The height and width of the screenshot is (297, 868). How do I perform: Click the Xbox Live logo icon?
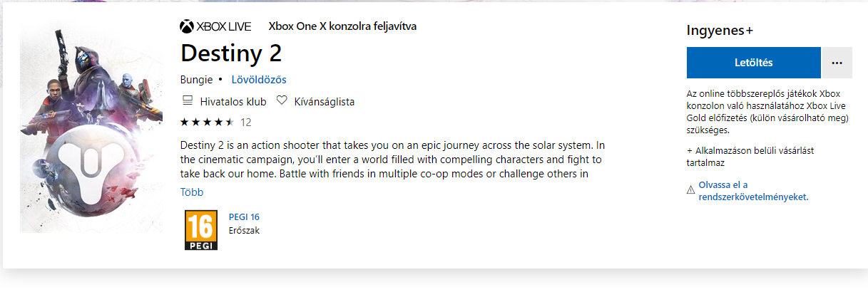188,27
